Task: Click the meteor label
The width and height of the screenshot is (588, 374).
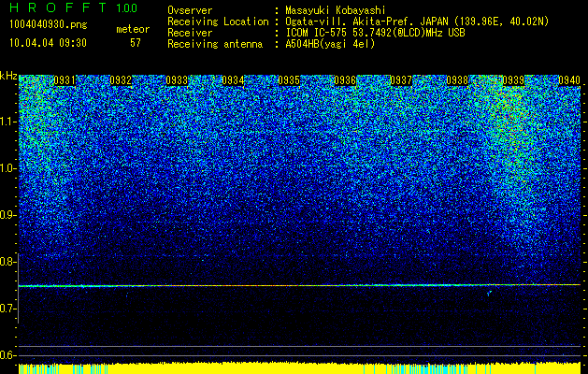Action: click(x=133, y=29)
